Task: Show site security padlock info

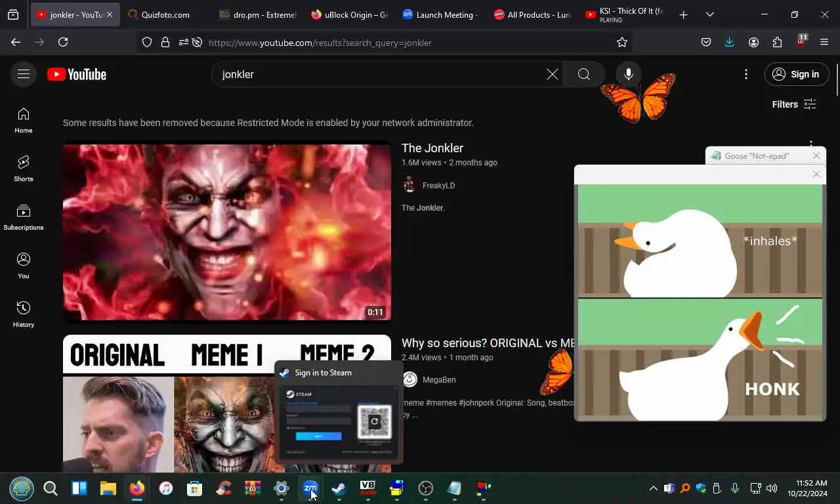Action: tap(165, 42)
